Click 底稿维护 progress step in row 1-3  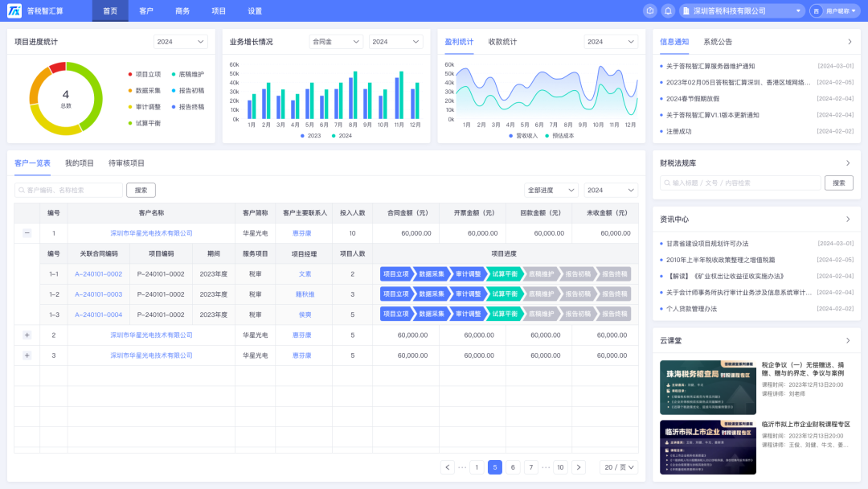pos(542,314)
